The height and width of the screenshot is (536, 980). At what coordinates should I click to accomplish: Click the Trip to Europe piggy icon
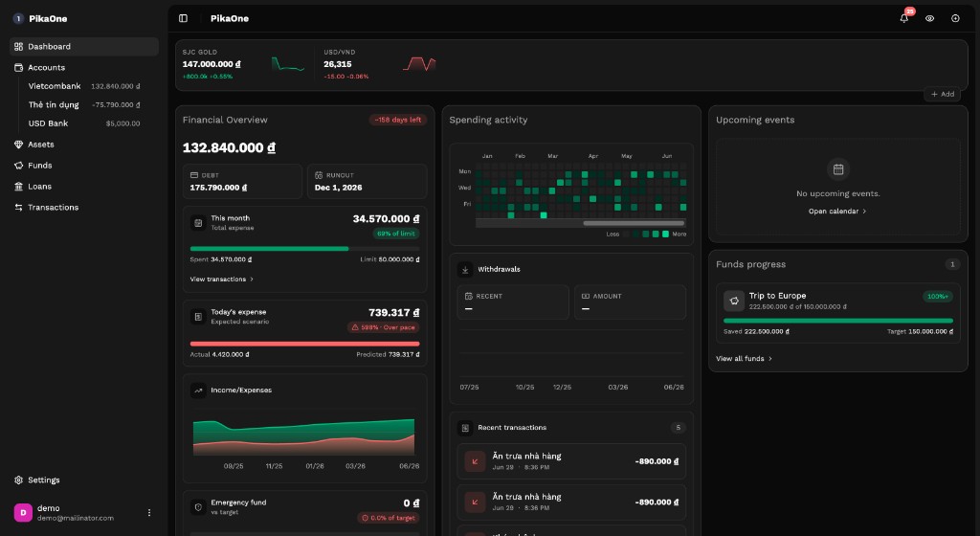pos(734,301)
